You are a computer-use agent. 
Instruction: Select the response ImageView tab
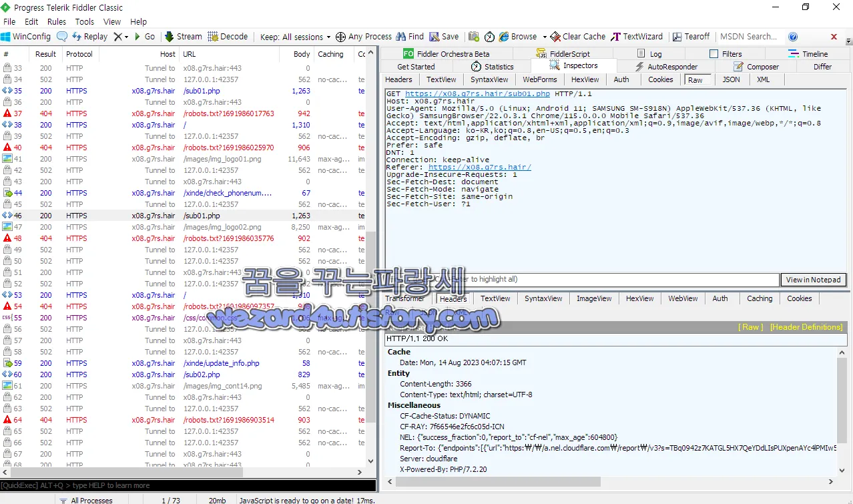(594, 298)
